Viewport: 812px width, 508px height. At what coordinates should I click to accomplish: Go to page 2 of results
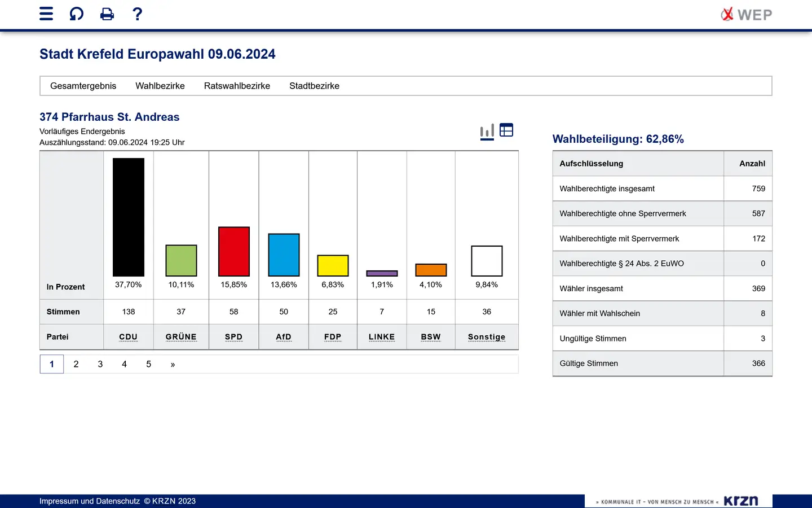pyautogui.click(x=76, y=364)
